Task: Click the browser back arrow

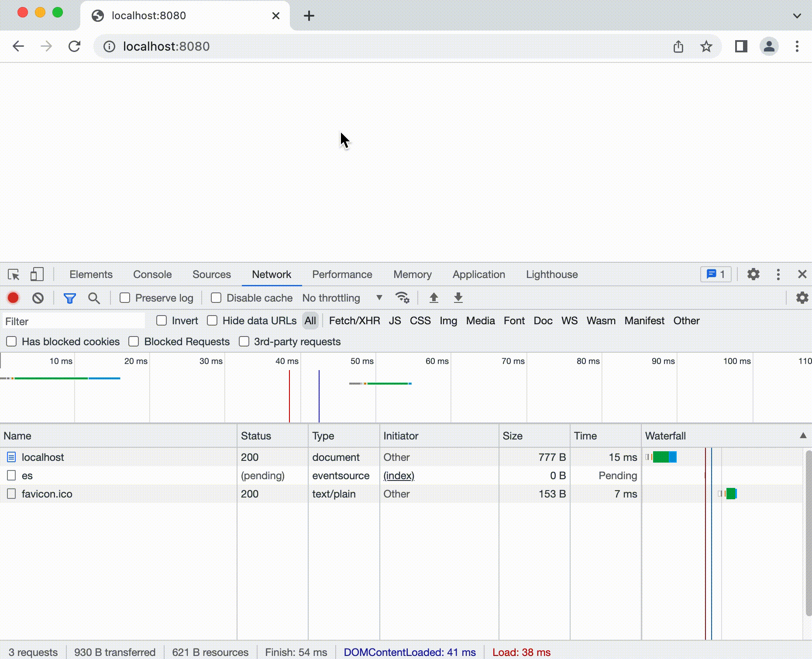Action: point(18,46)
